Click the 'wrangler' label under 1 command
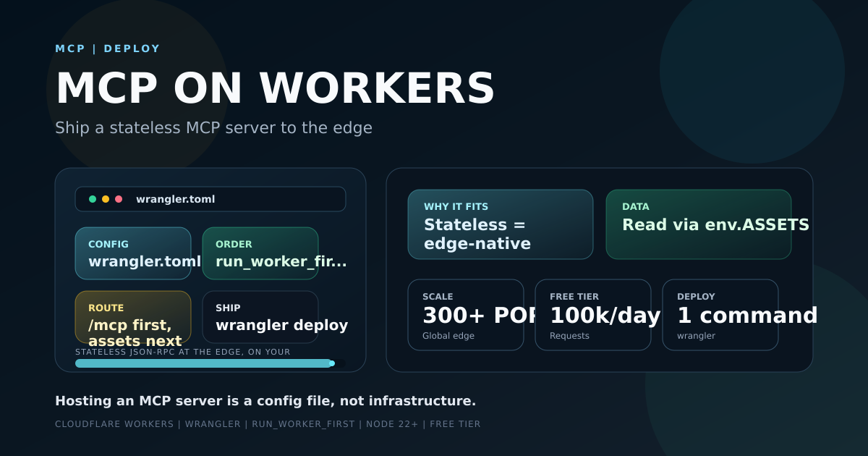Image resolution: width=868 pixels, height=456 pixels. (696, 336)
